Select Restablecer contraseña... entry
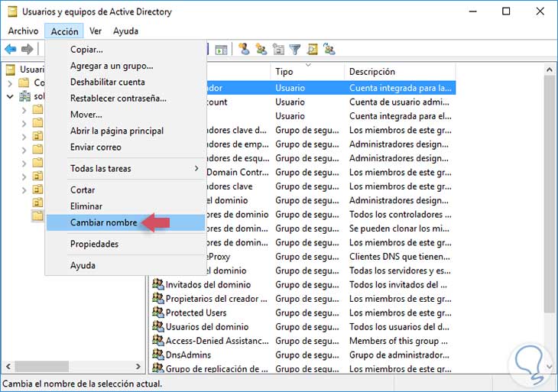The image size is (558, 392). coord(125,99)
